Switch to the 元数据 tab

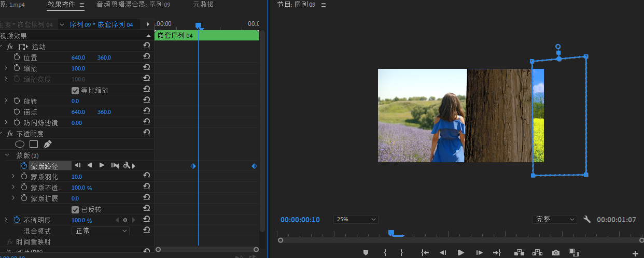click(203, 5)
